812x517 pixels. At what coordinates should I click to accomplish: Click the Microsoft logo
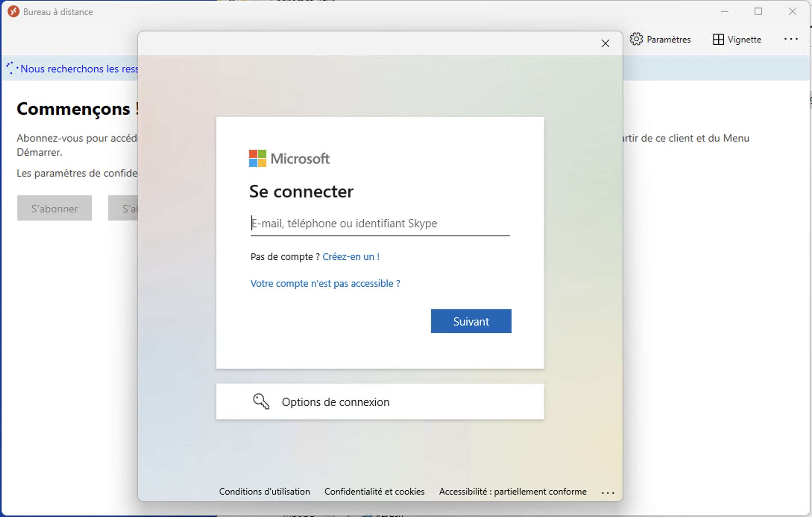(258, 159)
